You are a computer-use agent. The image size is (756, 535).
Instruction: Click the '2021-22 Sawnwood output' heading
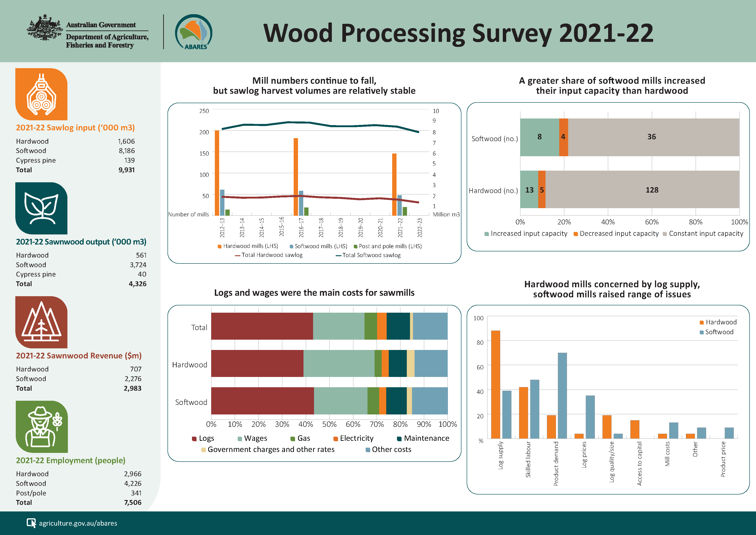point(81,242)
